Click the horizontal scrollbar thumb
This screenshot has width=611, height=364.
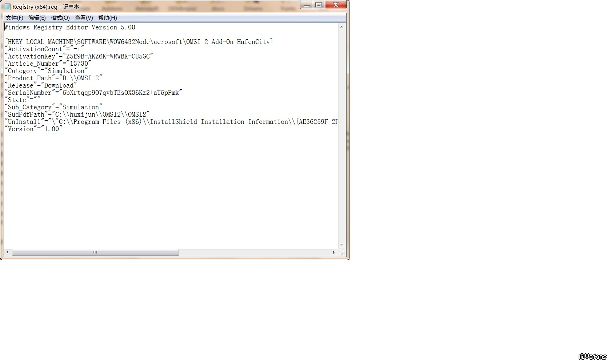95,252
